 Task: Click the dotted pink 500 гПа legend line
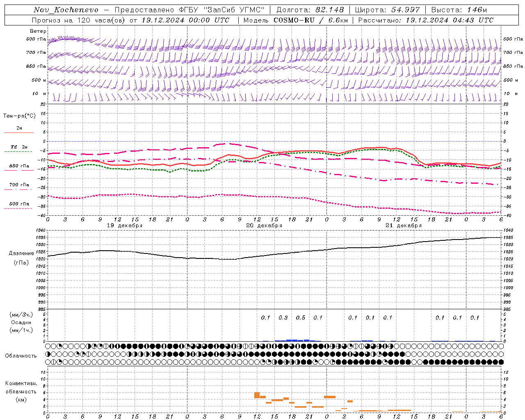click(x=18, y=208)
